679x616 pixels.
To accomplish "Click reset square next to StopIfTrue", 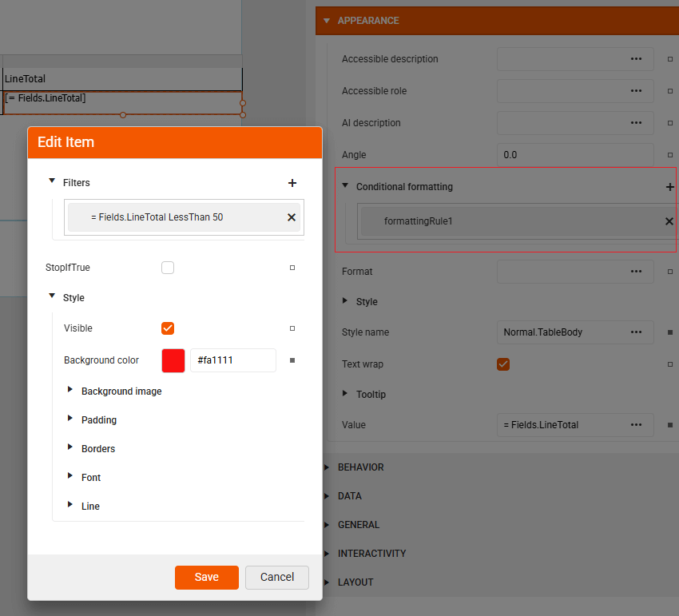I will point(292,268).
